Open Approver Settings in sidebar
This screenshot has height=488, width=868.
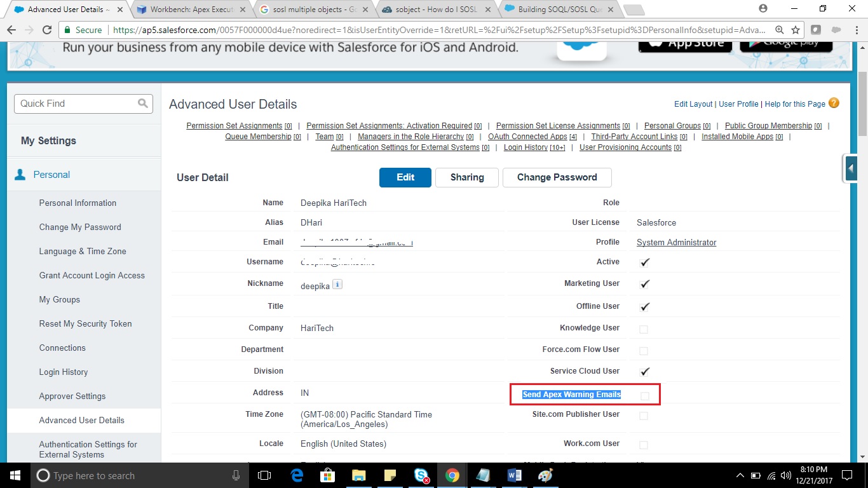(72, 396)
